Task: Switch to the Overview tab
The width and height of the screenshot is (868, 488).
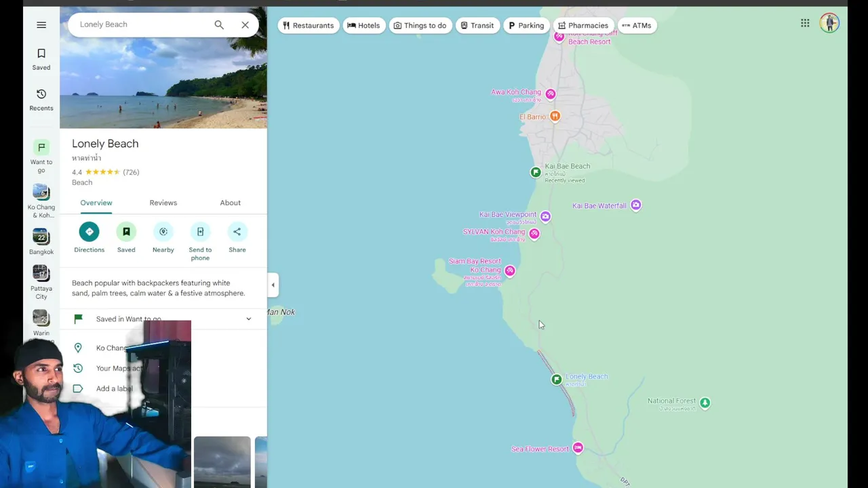Action: click(x=96, y=203)
